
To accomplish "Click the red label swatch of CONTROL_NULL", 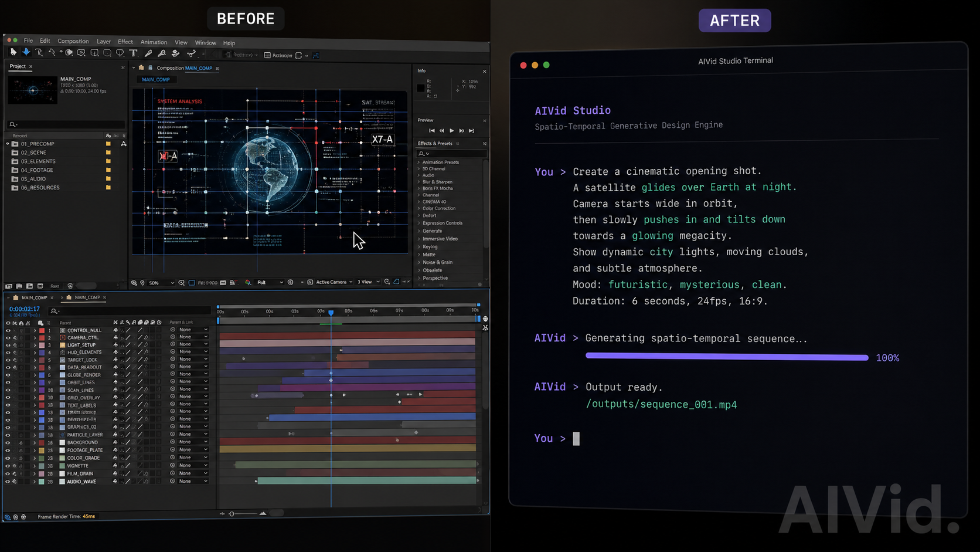I will (42, 330).
